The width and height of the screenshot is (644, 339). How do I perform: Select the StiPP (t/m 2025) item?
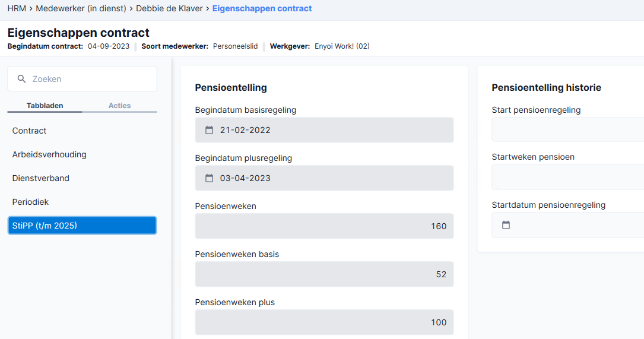[82, 226]
